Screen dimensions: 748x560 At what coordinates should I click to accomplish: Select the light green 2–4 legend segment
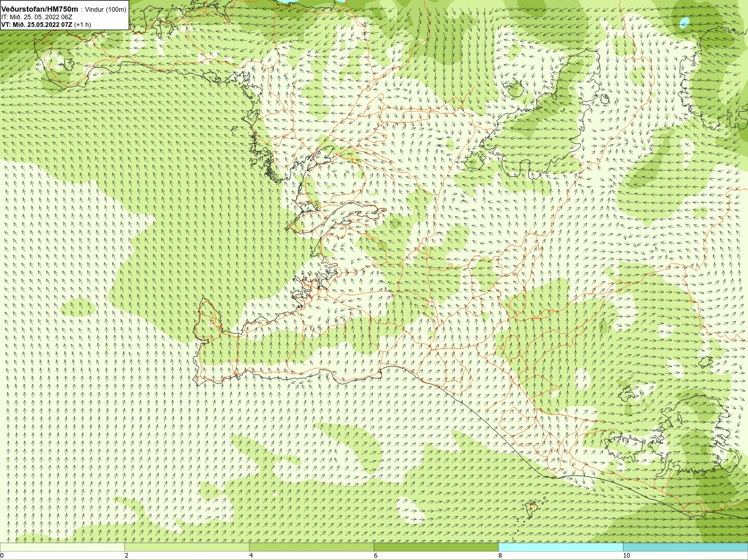(x=187, y=547)
